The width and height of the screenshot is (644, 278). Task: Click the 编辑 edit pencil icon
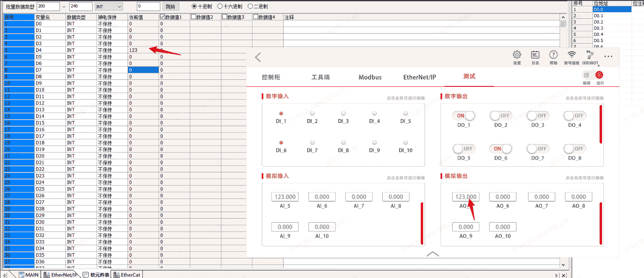586,75
